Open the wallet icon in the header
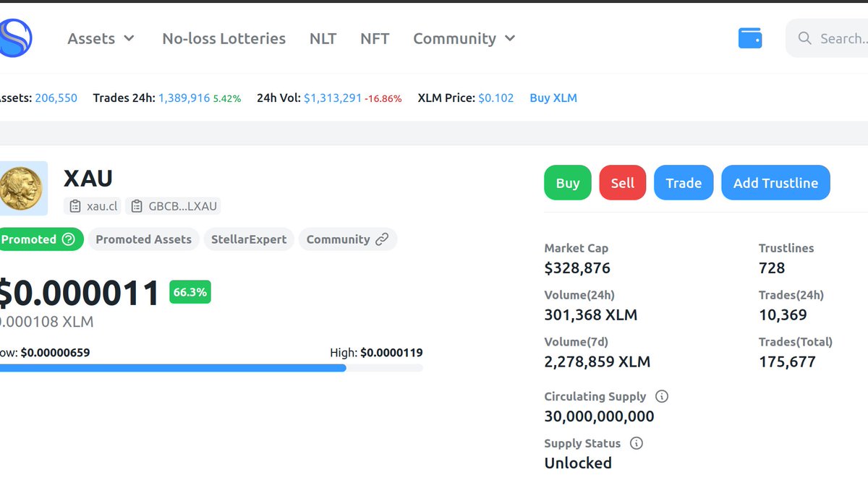868x488 pixels. click(x=750, y=38)
